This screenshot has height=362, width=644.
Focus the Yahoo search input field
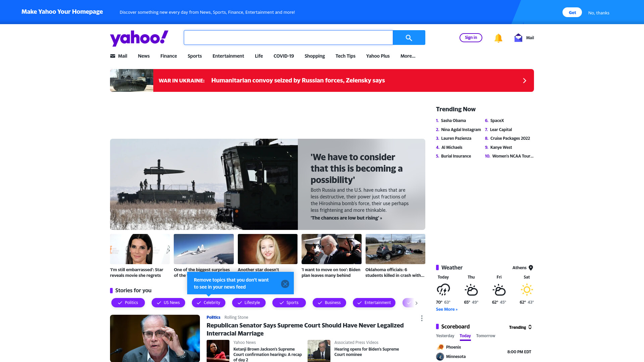click(x=288, y=38)
